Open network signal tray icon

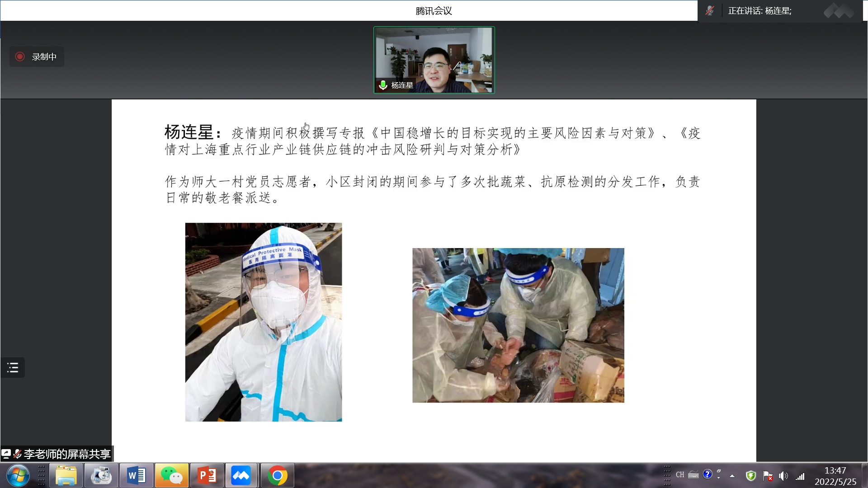click(800, 476)
